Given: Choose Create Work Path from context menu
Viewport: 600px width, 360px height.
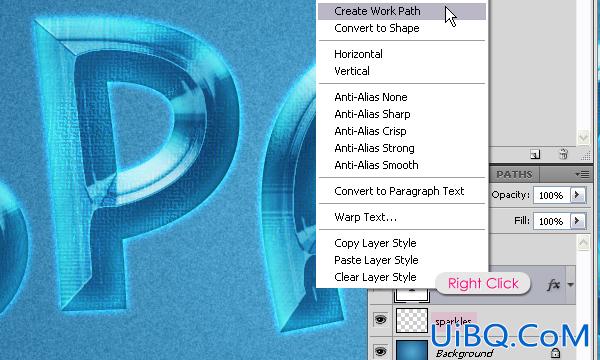Looking at the screenshot, I should (402, 11).
